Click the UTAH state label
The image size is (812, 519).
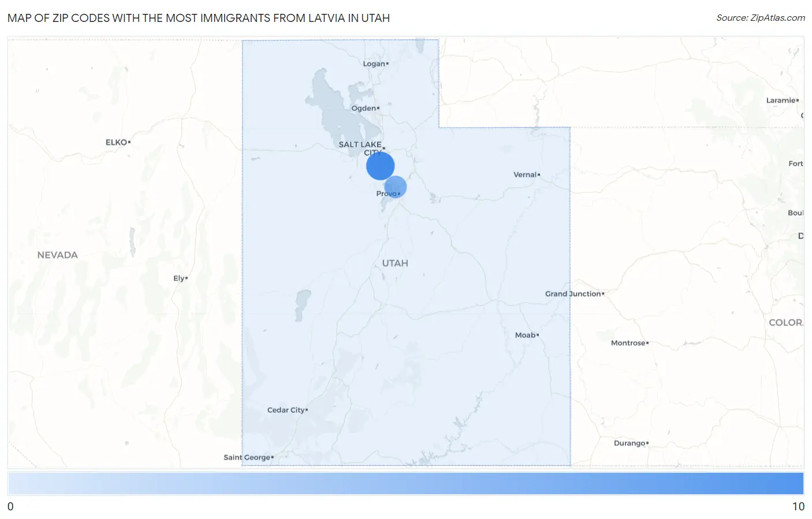tap(395, 263)
